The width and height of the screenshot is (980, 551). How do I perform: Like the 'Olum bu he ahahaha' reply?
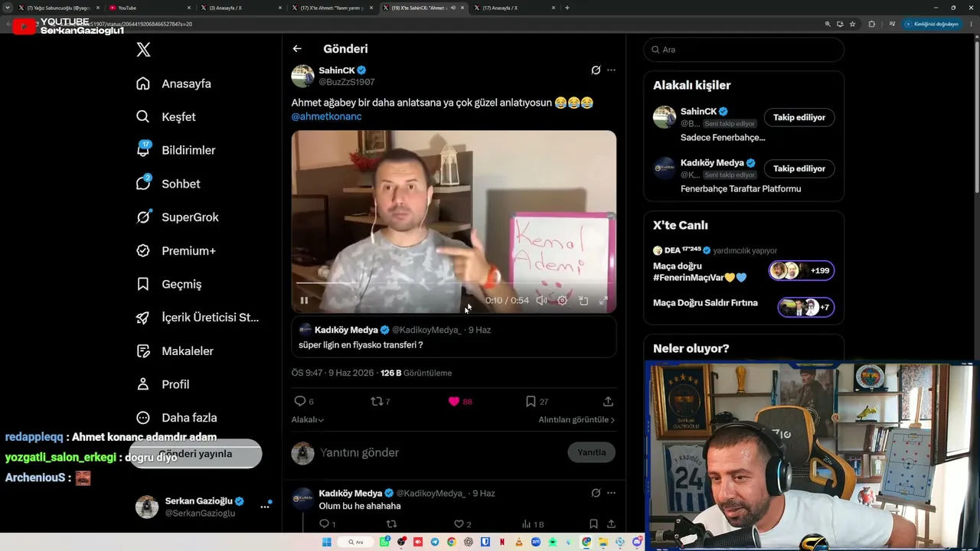click(459, 524)
